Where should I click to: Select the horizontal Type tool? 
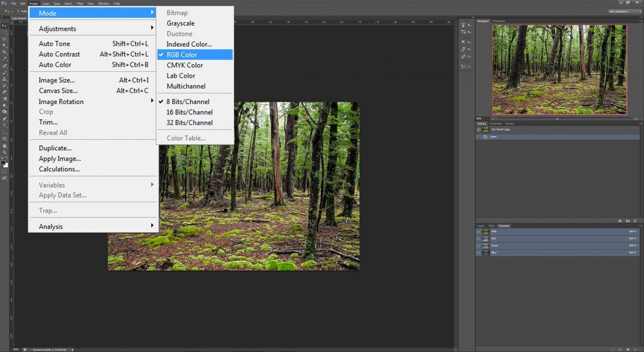(x=5, y=125)
